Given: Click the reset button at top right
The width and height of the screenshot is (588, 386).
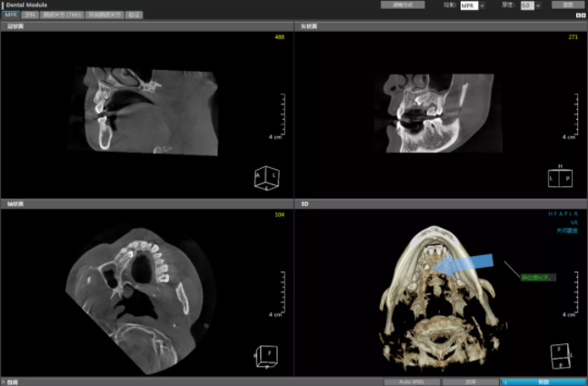Looking at the screenshot, I should 567,5.
